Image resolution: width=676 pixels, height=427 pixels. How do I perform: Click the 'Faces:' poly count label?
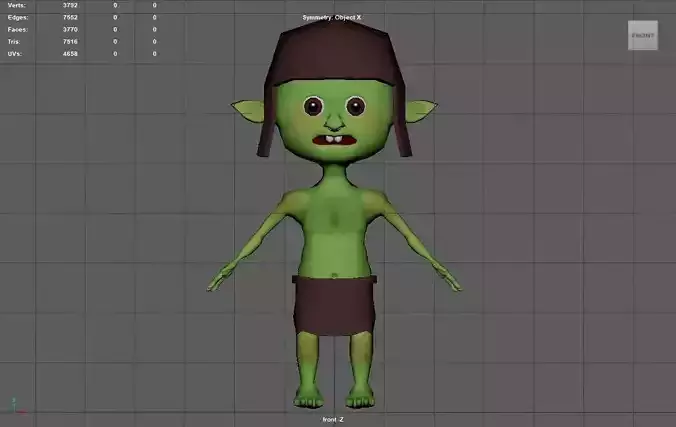(x=17, y=30)
